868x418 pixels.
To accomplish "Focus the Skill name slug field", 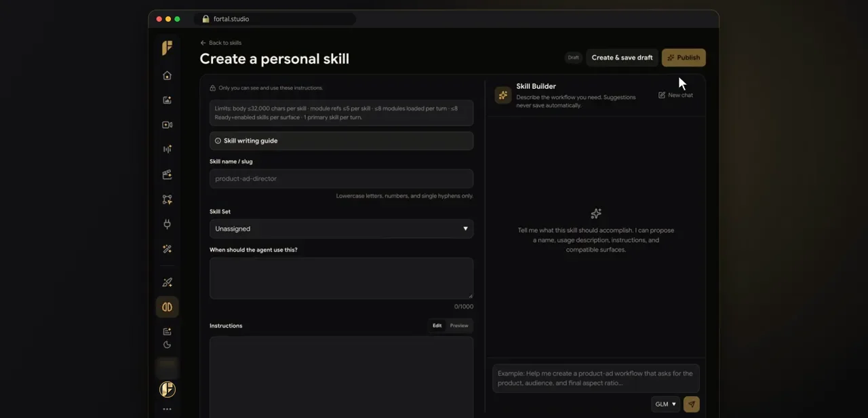I will pos(341,178).
